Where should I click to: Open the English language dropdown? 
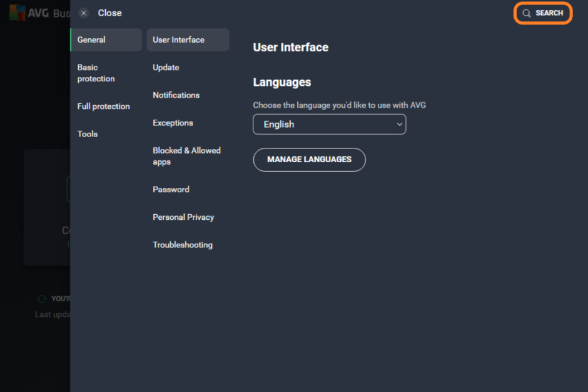coord(329,124)
